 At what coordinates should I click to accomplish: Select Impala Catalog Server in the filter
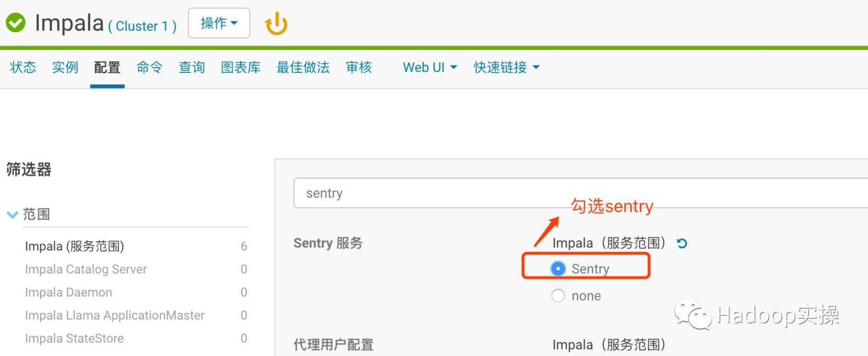[86, 269]
